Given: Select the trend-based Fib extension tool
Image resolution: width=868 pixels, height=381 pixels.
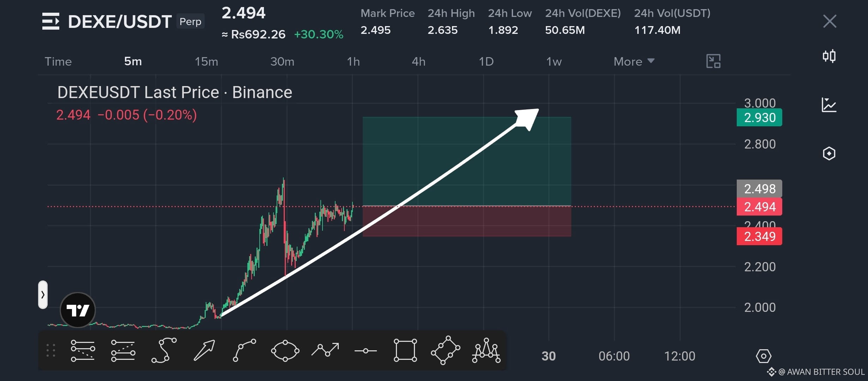Looking at the screenshot, I should (x=123, y=350).
